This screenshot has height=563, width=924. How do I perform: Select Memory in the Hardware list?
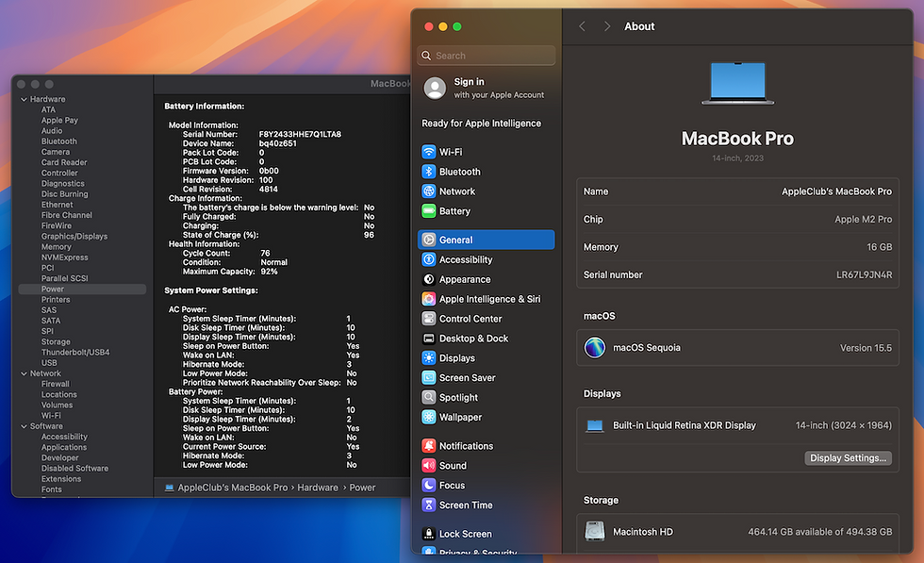(x=56, y=247)
